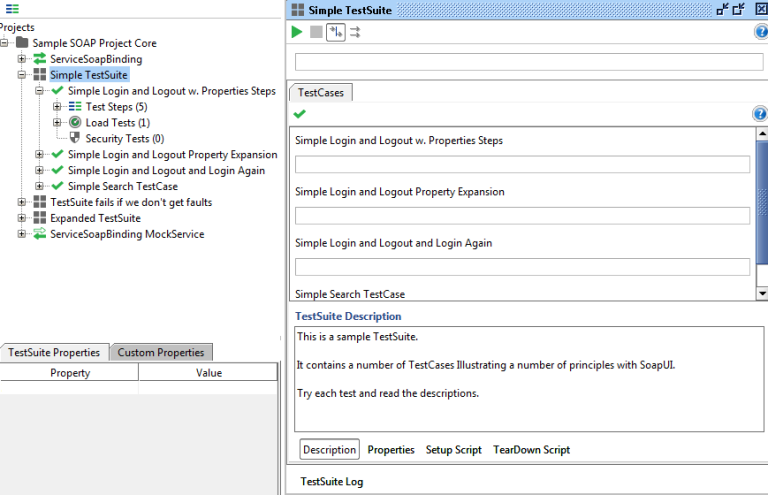Open TestSuite Log at the bottom
The height and width of the screenshot is (495, 768).
click(332, 481)
